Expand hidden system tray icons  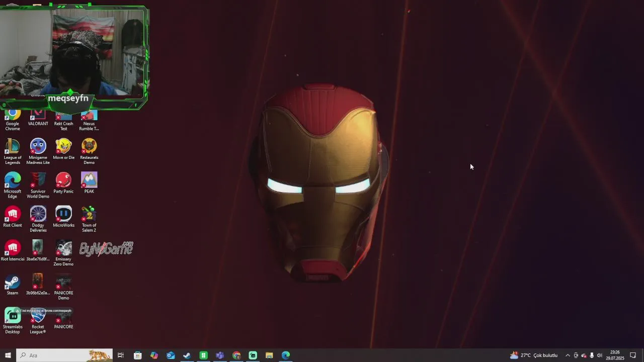click(568, 355)
